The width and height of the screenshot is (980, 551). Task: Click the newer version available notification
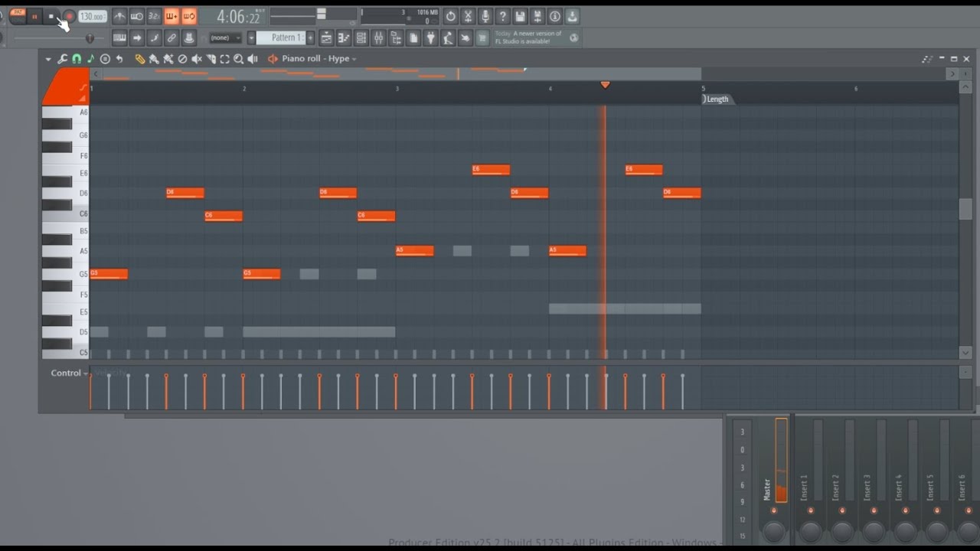528,37
